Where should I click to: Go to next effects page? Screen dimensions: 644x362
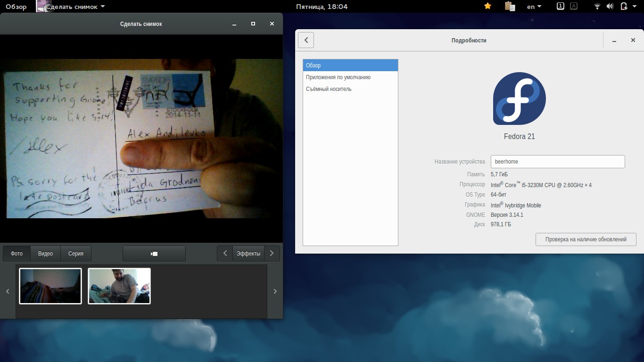pyautogui.click(x=272, y=254)
